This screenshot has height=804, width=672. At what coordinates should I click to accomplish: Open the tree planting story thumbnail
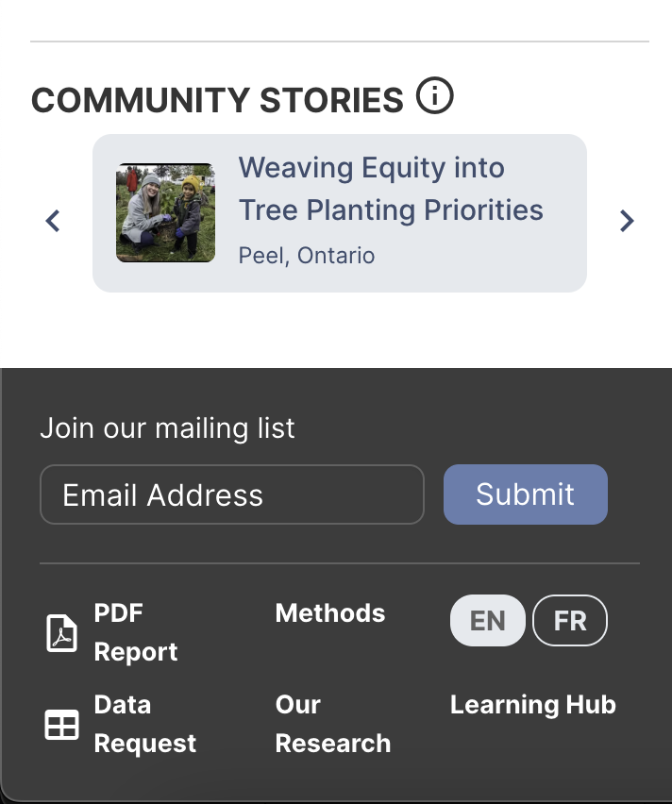[165, 212]
